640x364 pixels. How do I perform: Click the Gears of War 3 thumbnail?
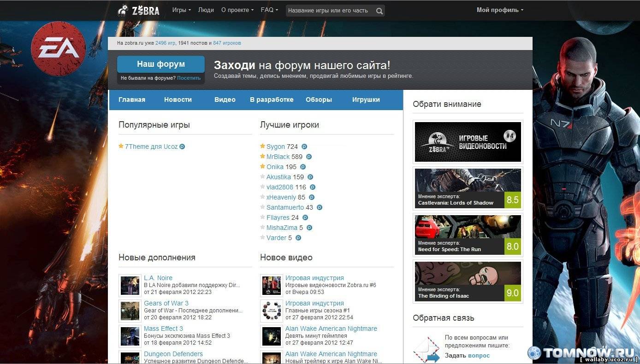[130, 311]
